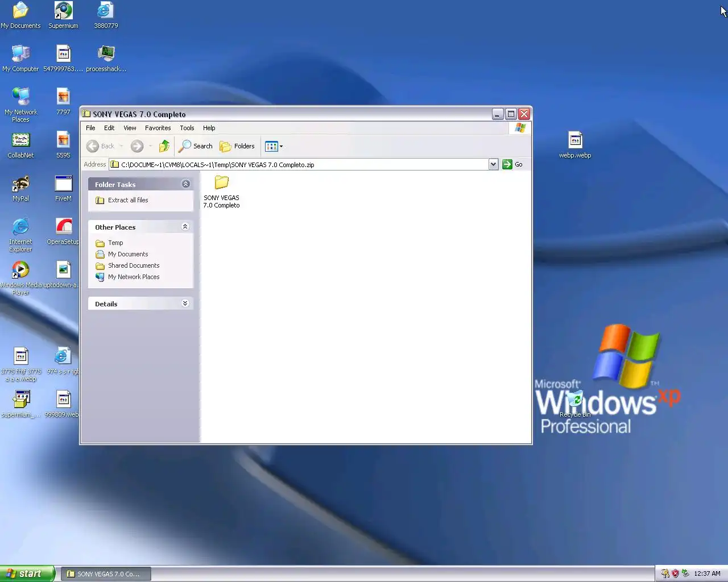Open the Views dropdown button
The height and width of the screenshot is (582, 728).
[x=274, y=146]
